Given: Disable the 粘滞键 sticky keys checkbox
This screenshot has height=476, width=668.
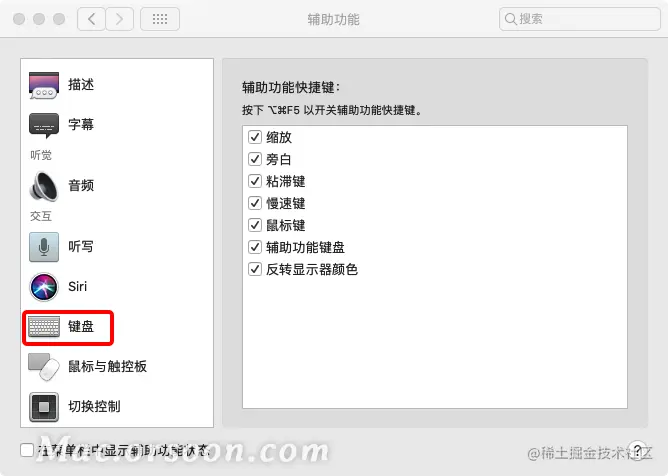Looking at the screenshot, I should (255, 181).
